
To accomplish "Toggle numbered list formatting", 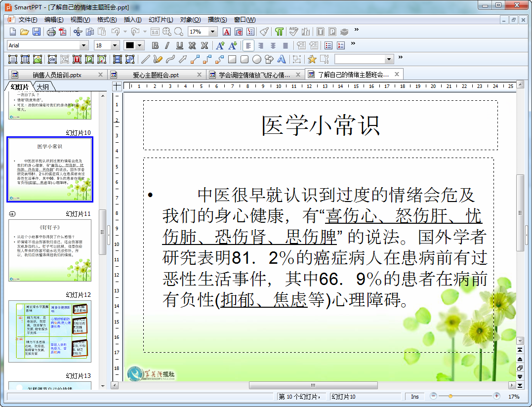I will pyautogui.click(x=341, y=45).
